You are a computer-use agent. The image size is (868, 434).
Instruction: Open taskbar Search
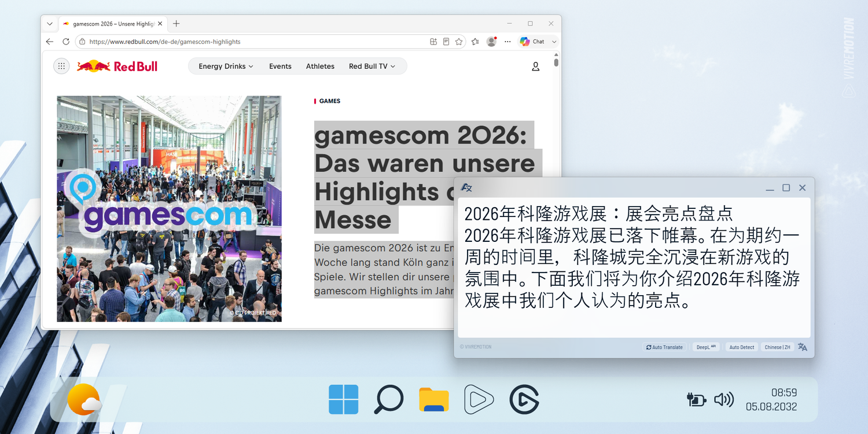tap(388, 399)
